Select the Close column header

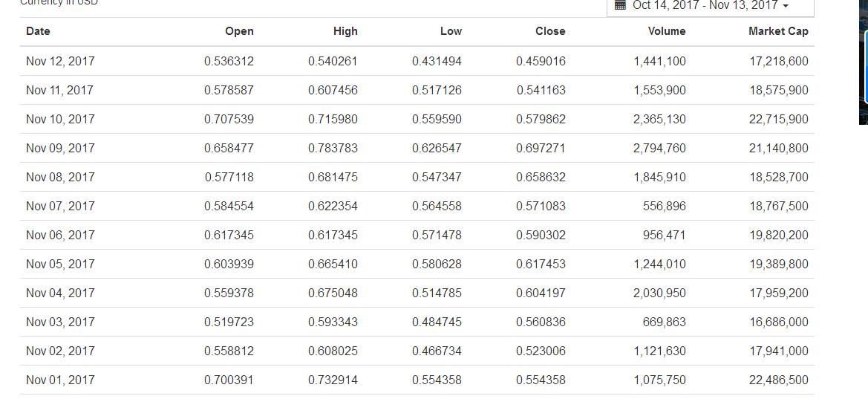coord(550,31)
